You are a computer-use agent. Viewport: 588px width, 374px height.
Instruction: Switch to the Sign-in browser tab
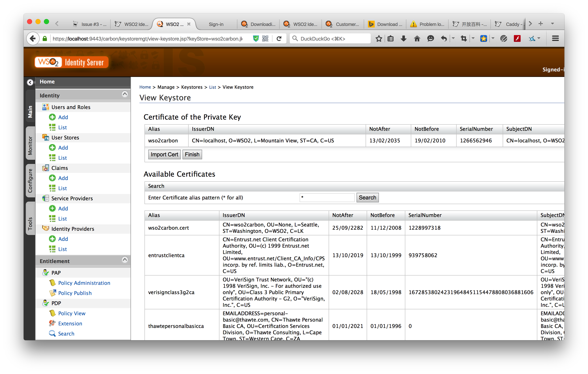[216, 24]
